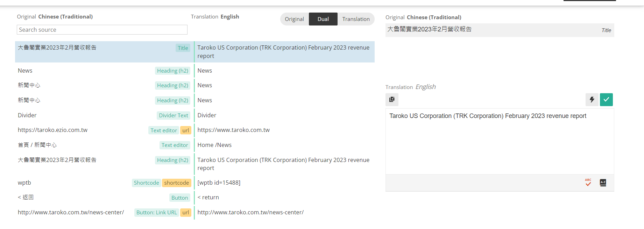
Task: Copy original text into the translation field
Action: pyautogui.click(x=392, y=99)
